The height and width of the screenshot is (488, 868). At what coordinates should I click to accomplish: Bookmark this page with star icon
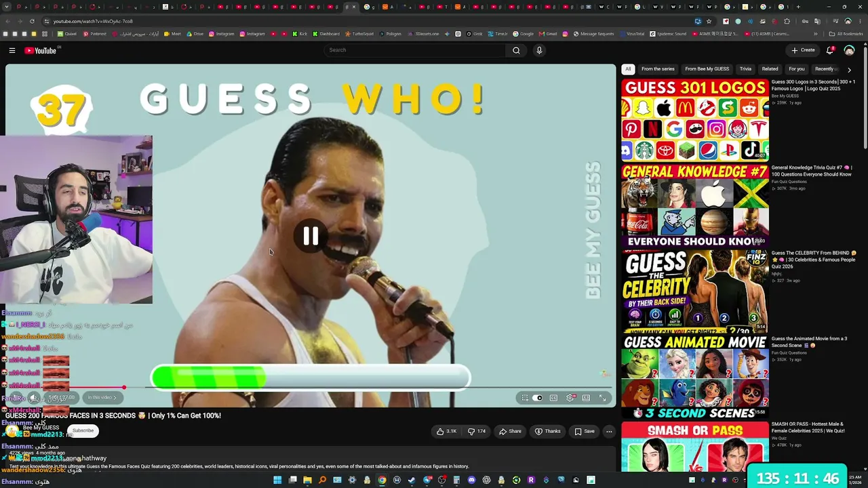[709, 21]
